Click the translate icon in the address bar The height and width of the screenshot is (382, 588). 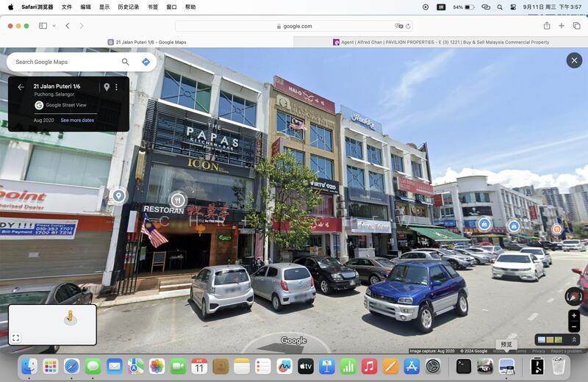pos(398,26)
